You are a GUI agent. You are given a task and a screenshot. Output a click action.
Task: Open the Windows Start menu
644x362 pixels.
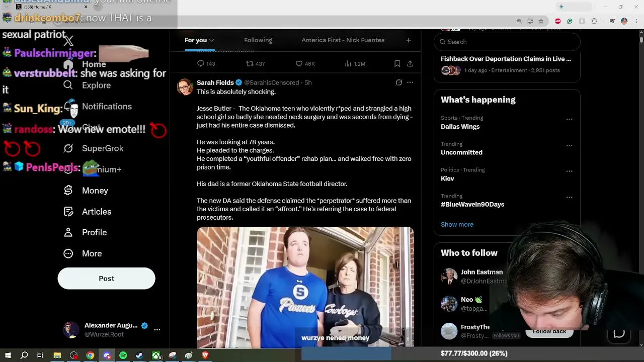[x=8, y=355]
